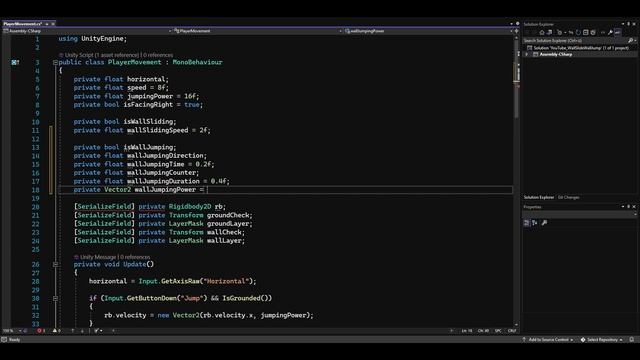
Task: Select the Assembly-CSharp project item
Action: pos(556,54)
